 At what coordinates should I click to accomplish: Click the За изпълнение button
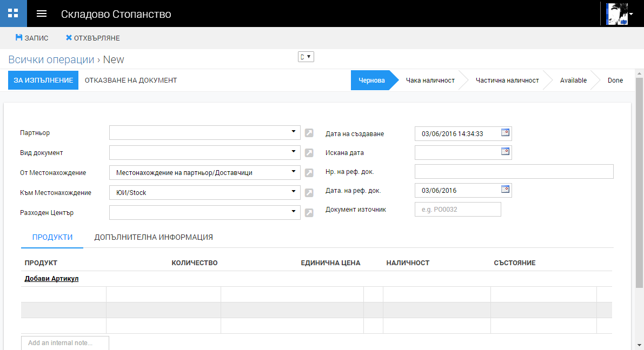[x=43, y=80]
